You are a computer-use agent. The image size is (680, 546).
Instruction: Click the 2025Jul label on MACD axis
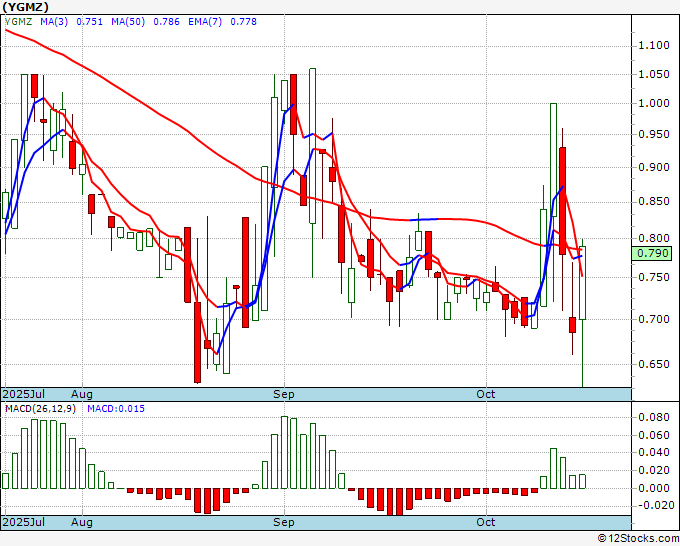(x=24, y=522)
